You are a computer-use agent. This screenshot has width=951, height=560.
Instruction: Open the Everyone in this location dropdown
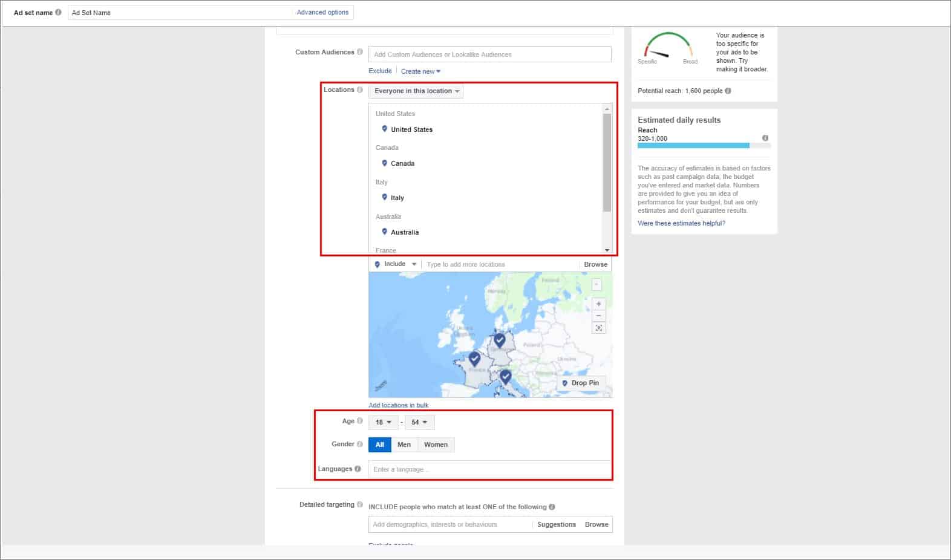(x=416, y=91)
